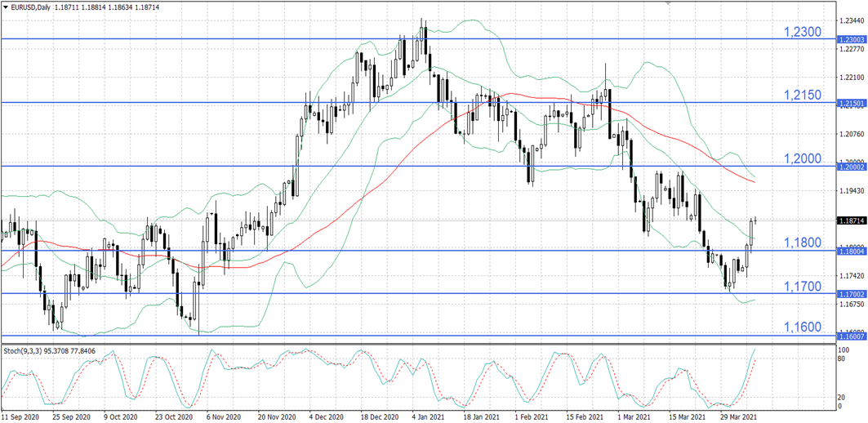Click the 1.18711 open price value
Screen dimensions: 868x423
click(x=68, y=7)
